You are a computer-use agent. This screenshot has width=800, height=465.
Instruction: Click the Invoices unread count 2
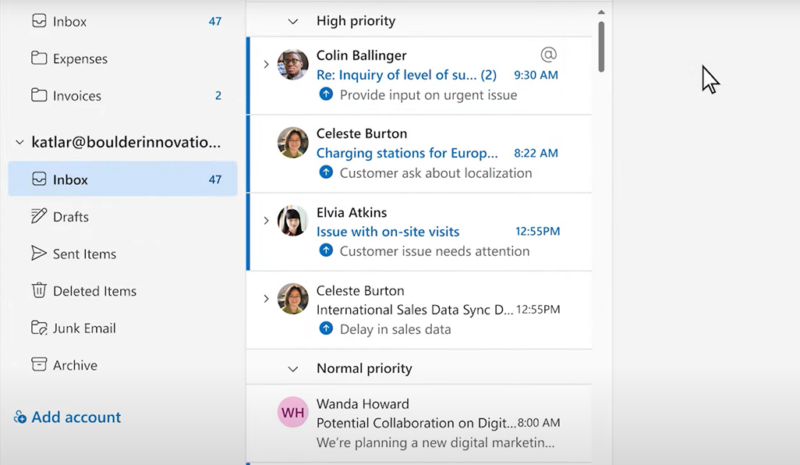[218, 95]
